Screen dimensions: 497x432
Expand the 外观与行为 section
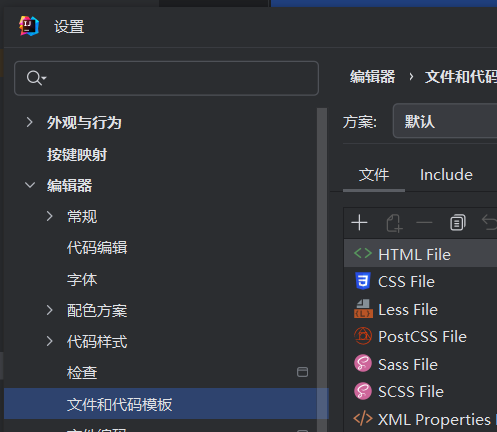coord(30,122)
